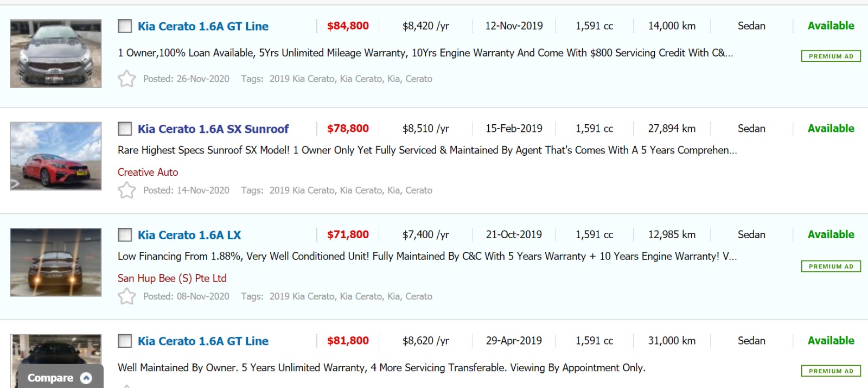Click star icon for listing posted 08-Nov-2020
Screen dimensions: 868x388
point(126,296)
